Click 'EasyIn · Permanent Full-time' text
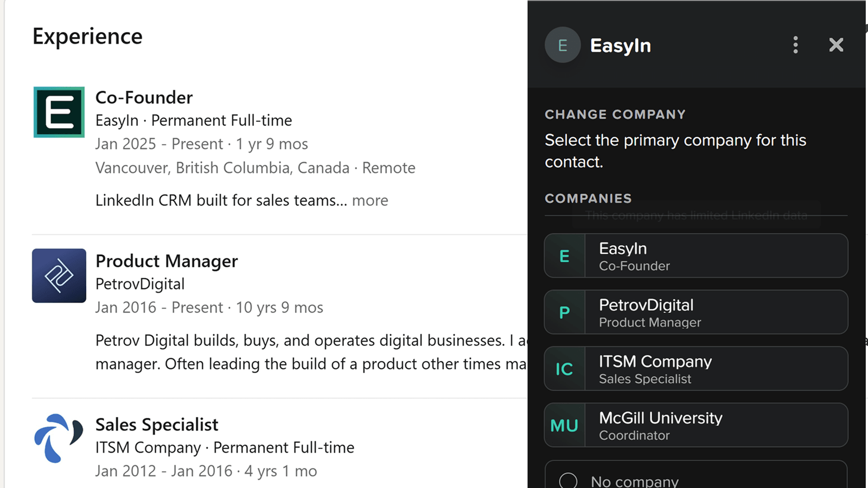Image resolution: width=868 pixels, height=488 pixels. 194,120
